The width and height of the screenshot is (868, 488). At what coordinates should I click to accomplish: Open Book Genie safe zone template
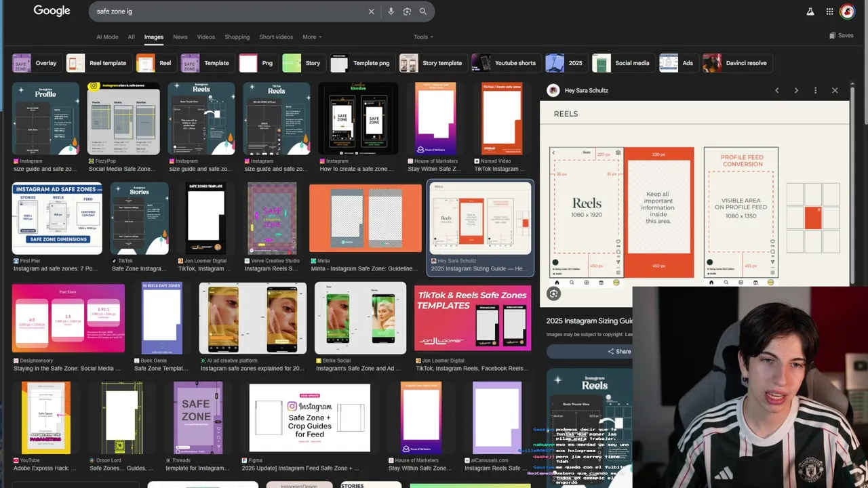(162, 318)
